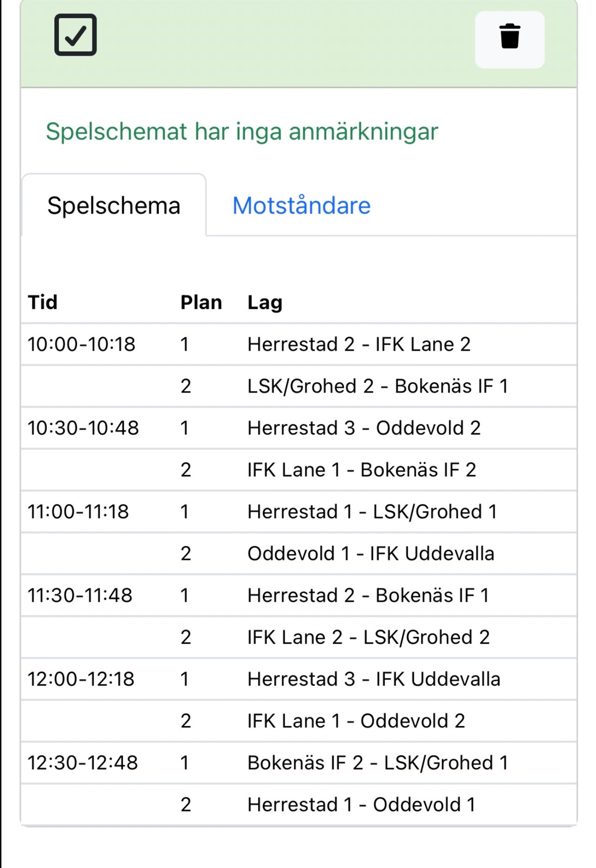Select match Herrestad 3 - IFK Uddevalla
The height and width of the screenshot is (868, 596).
(x=374, y=679)
